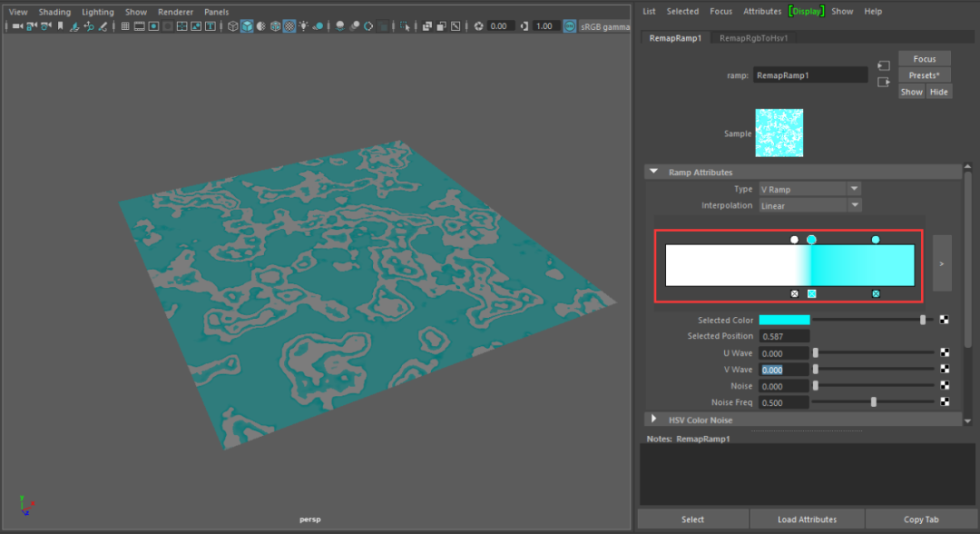Open the expanded ramp editor arrow button
Image resolution: width=980 pixels, height=534 pixels.
942,263
